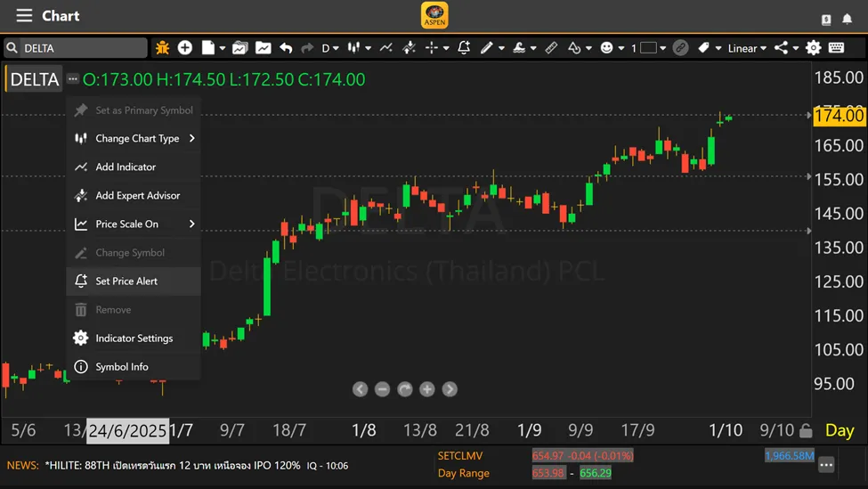Click the notification bell in header
The width and height of the screenshot is (868, 489).
point(848,18)
